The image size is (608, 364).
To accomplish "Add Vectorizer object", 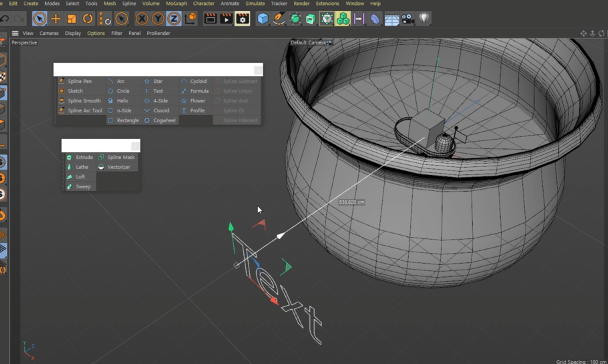I will coord(117,167).
